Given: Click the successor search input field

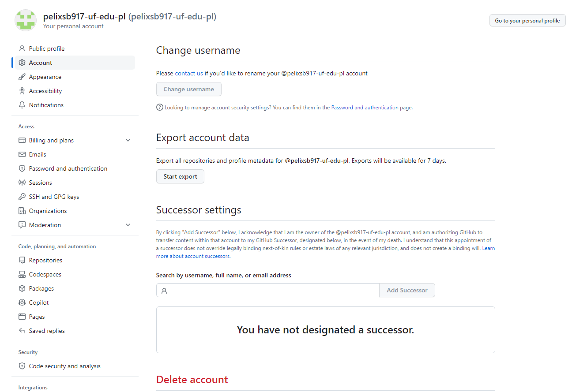Looking at the screenshot, I should click(271, 290).
